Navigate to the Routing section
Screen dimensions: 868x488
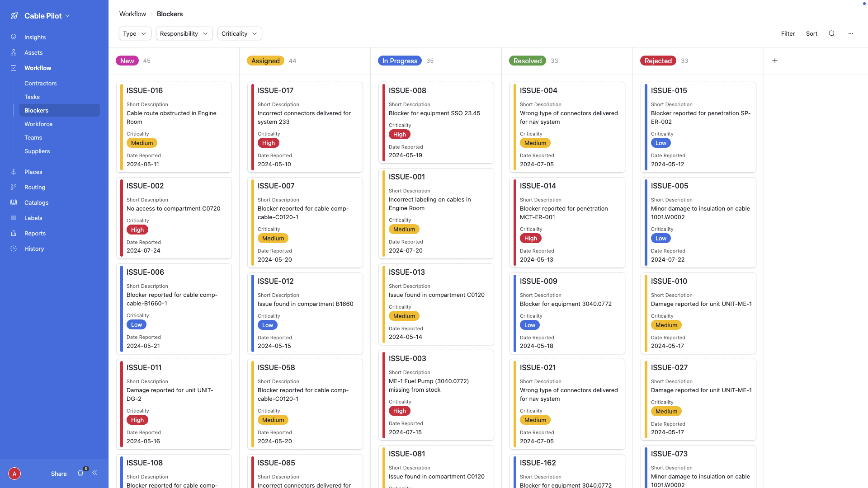34,187
